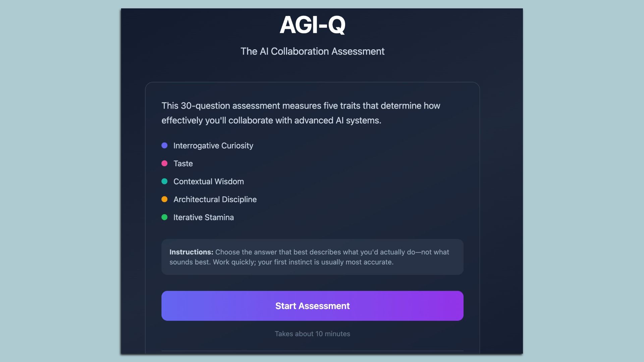Expand the Instructions panel
This screenshot has width=644, height=362.
pos(312,257)
